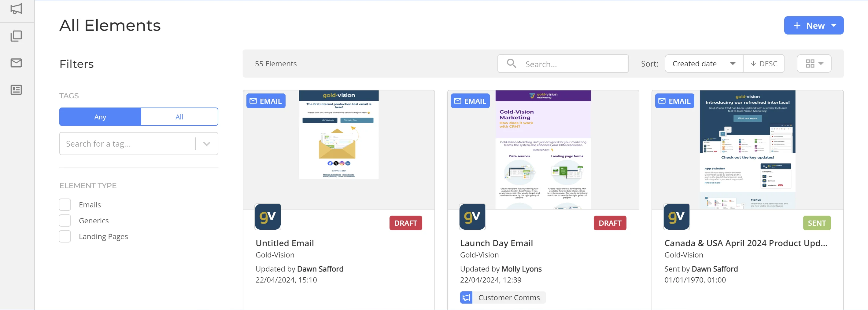Tick the Emails checkbox
Viewport: 868px width, 310px height.
coord(65,205)
